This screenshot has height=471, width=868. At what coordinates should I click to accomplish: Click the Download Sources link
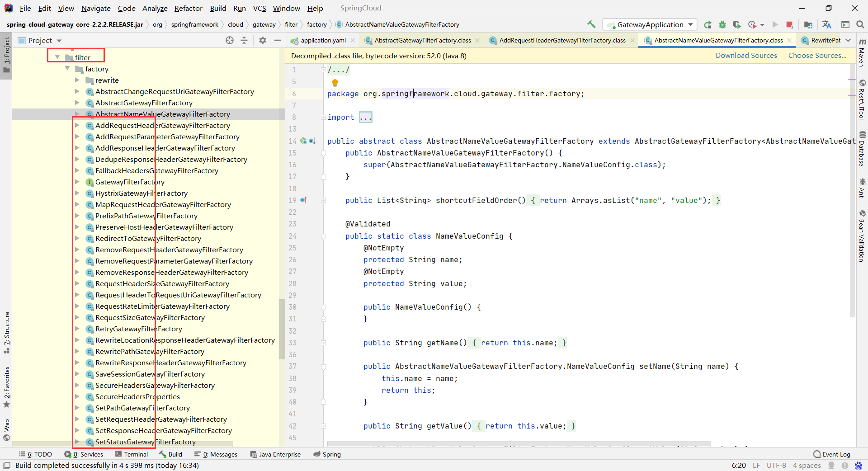coord(746,56)
